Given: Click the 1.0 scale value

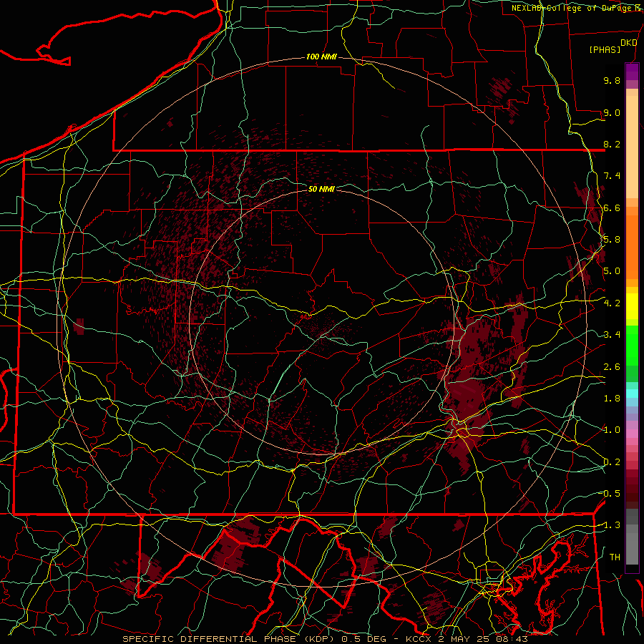Looking at the screenshot, I should [x=612, y=430].
